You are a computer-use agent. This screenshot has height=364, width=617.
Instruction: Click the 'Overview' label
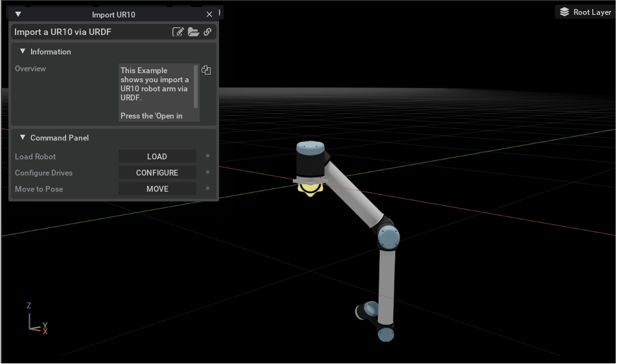pos(30,69)
